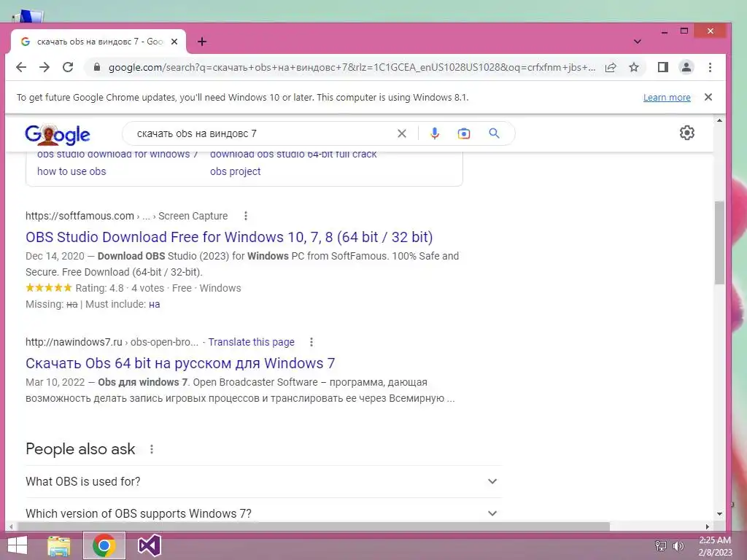Viewport: 747px width, 560px height.
Task: Start voice search with microphone icon
Action: pos(435,133)
